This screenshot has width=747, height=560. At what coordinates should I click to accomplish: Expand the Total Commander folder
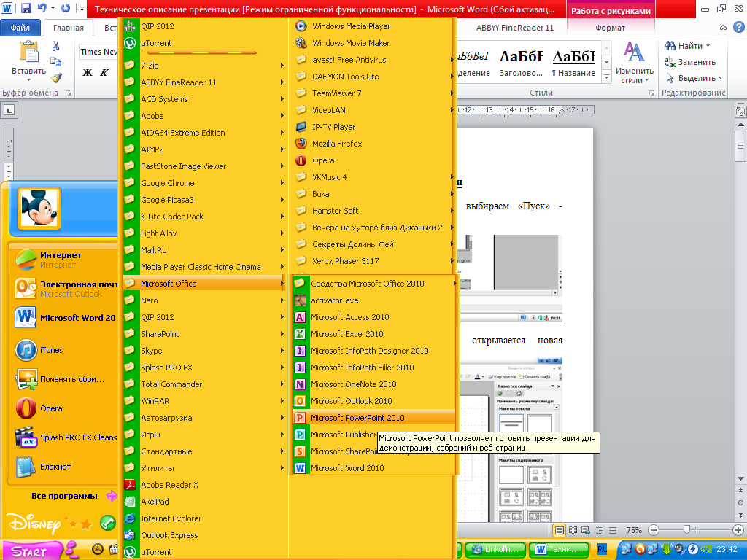tap(205, 384)
